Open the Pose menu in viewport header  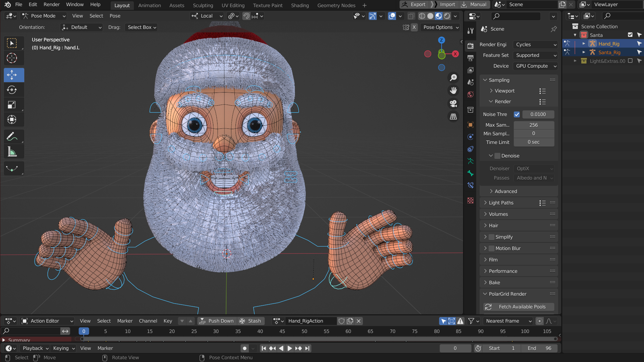pyautogui.click(x=115, y=16)
